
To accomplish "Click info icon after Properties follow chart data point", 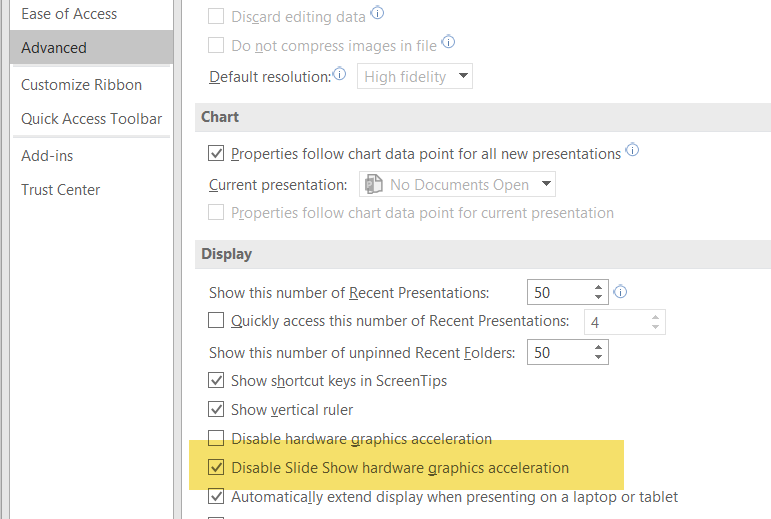I will click(632, 152).
